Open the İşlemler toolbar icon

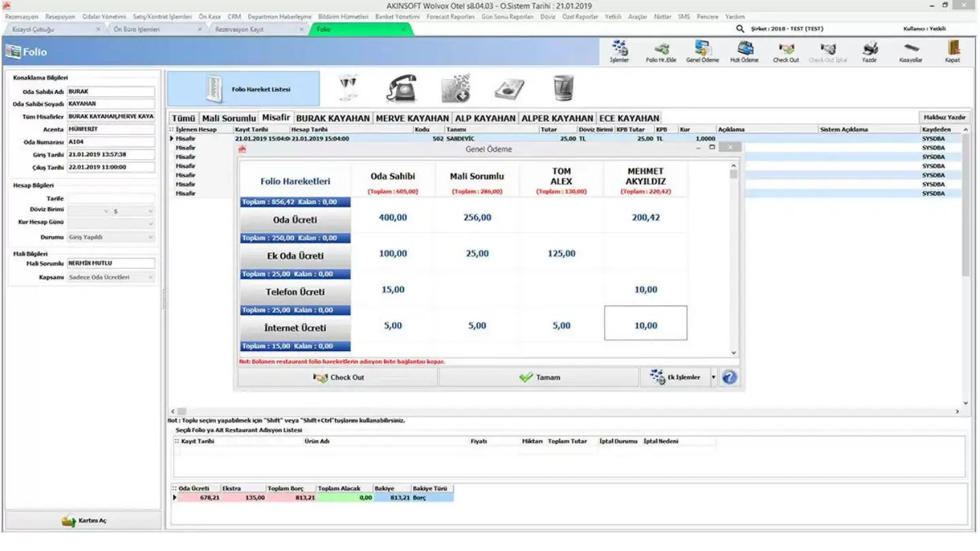click(619, 52)
